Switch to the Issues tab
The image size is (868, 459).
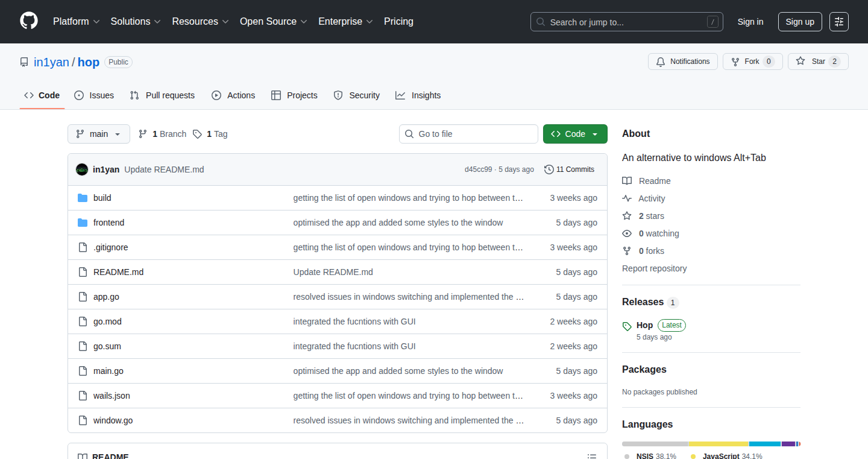click(x=94, y=95)
